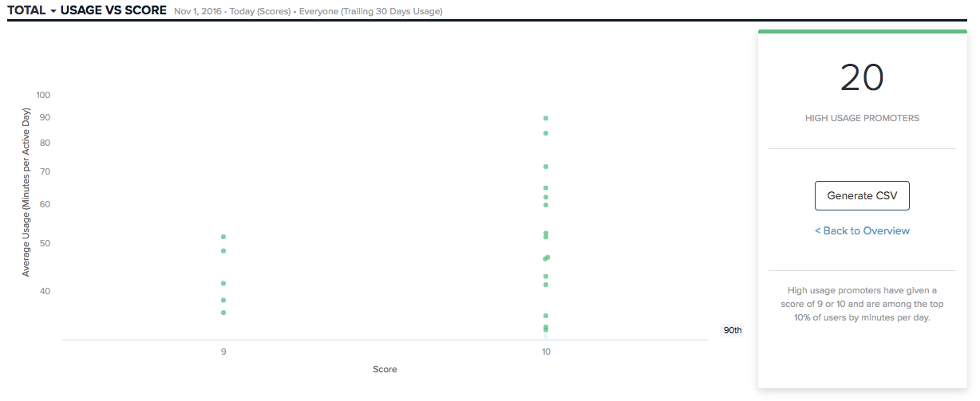Click the Score axis title
Screen dimensions: 980x401
[x=385, y=369]
